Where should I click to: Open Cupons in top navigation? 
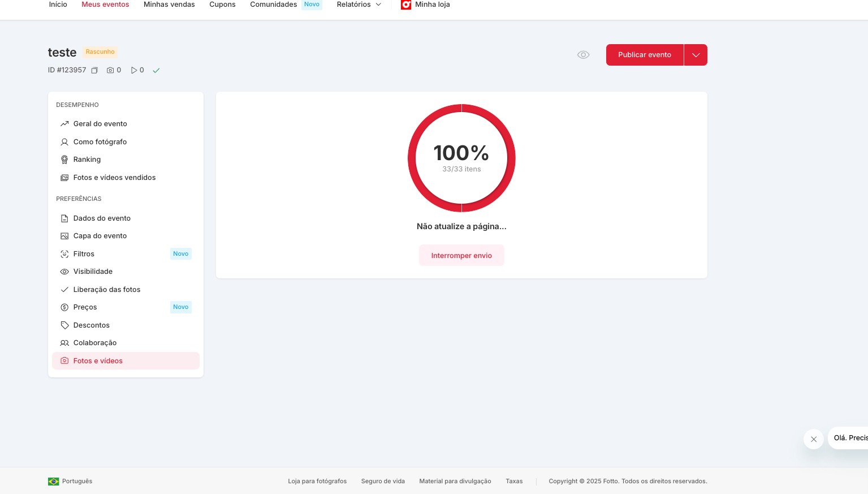click(222, 5)
